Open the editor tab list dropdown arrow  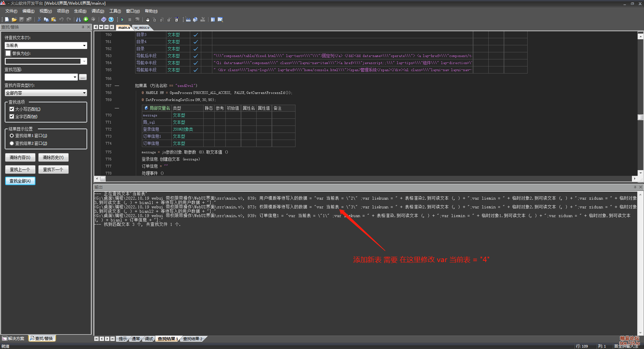click(x=101, y=27)
